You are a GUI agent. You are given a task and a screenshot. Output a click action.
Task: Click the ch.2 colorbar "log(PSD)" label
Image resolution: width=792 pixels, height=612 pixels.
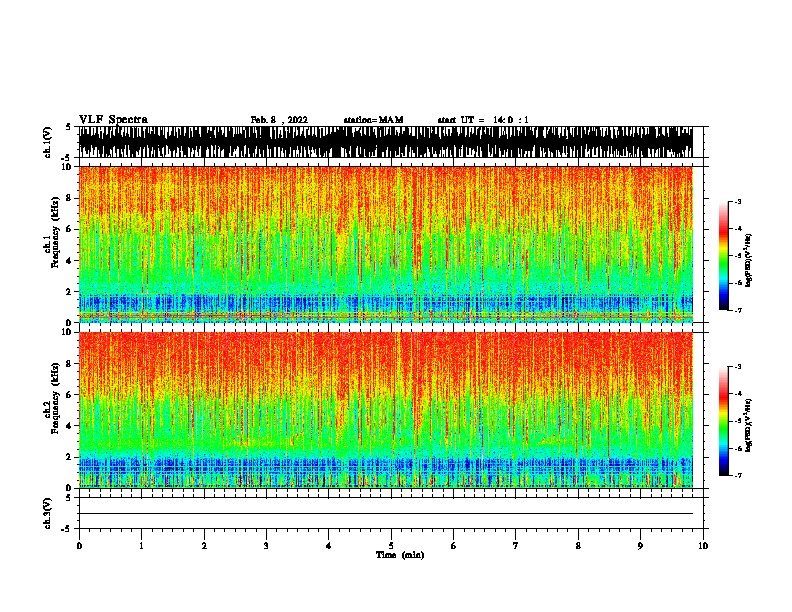(x=748, y=425)
